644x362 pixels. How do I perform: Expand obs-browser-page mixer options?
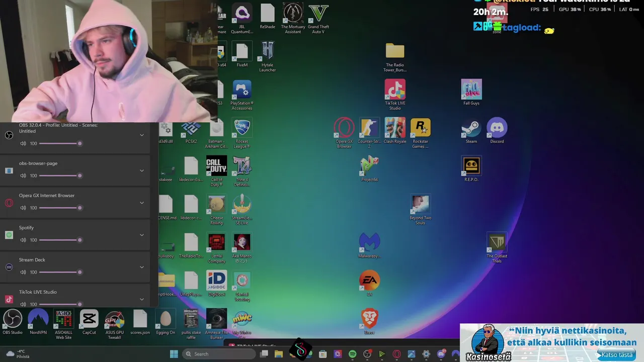(x=142, y=170)
